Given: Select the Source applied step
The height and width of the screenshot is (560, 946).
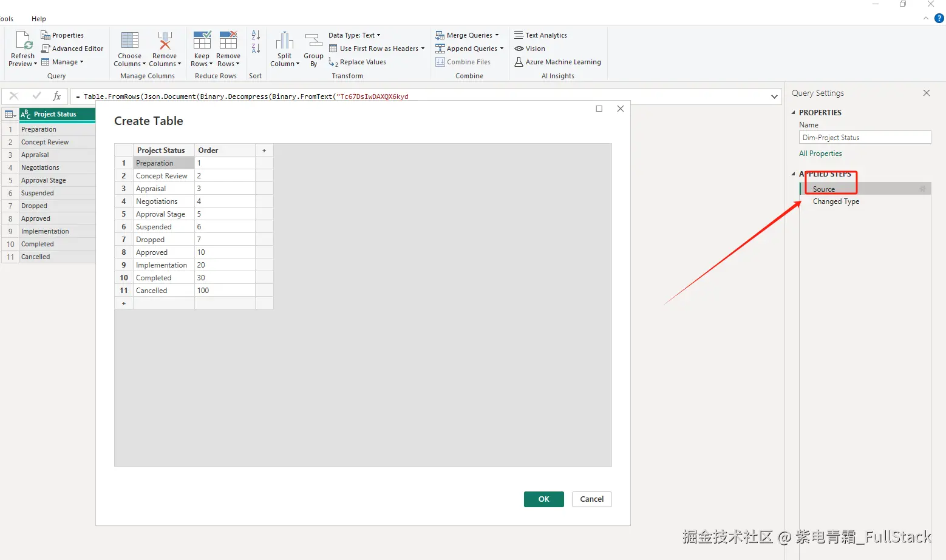Looking at the screenshot, I should point(865,189).
